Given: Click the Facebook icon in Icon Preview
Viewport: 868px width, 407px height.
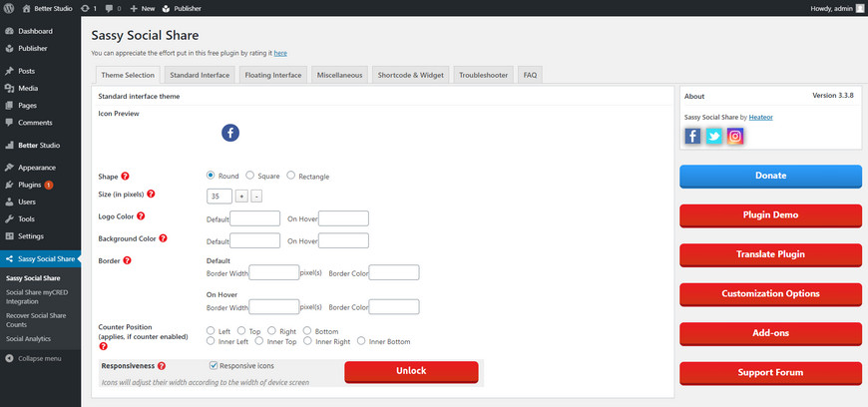Looking at the screenshot, I should (x=230, y=133).
